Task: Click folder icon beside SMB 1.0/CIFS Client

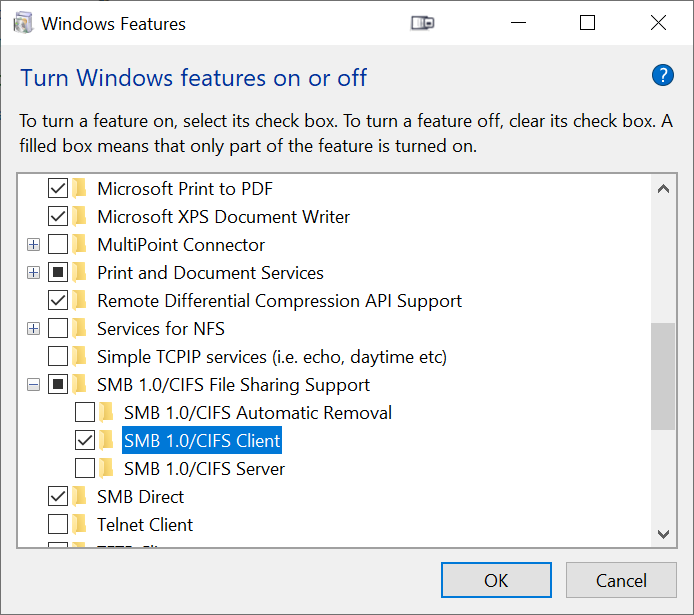Action: [x=106, y=440]
